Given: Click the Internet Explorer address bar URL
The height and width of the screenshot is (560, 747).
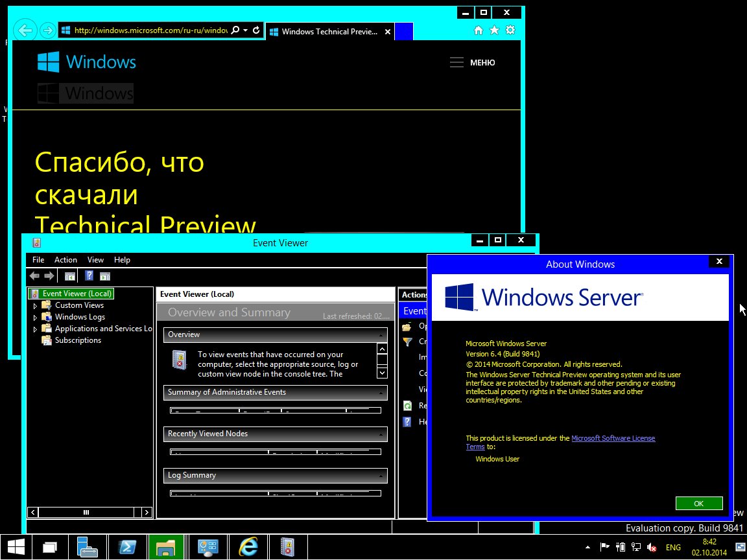Looking at the screenshot, I should (x=150, y=30).
